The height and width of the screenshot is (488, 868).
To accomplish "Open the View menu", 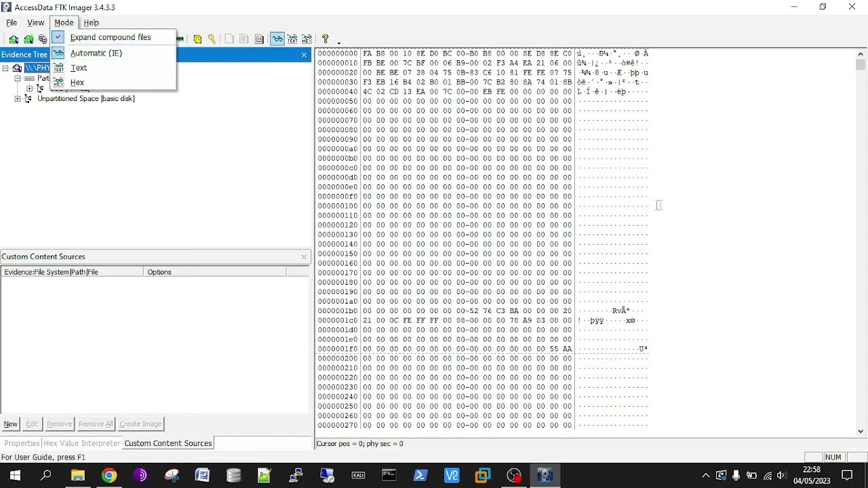I will point(35,22).
